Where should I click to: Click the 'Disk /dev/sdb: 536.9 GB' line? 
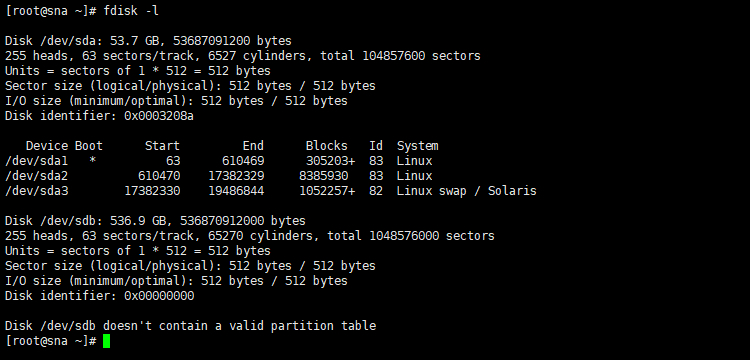click(155, 221)
